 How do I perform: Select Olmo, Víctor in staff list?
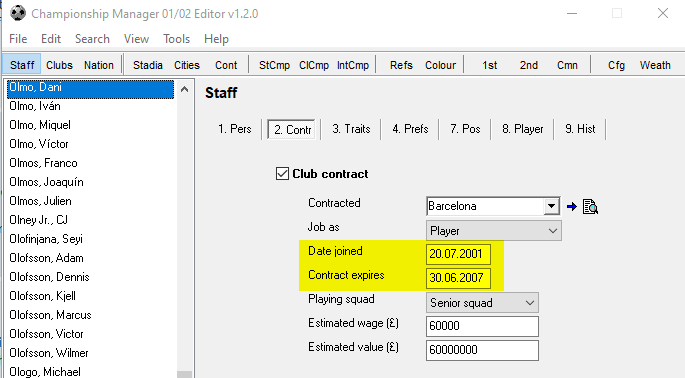coord(91,144)
